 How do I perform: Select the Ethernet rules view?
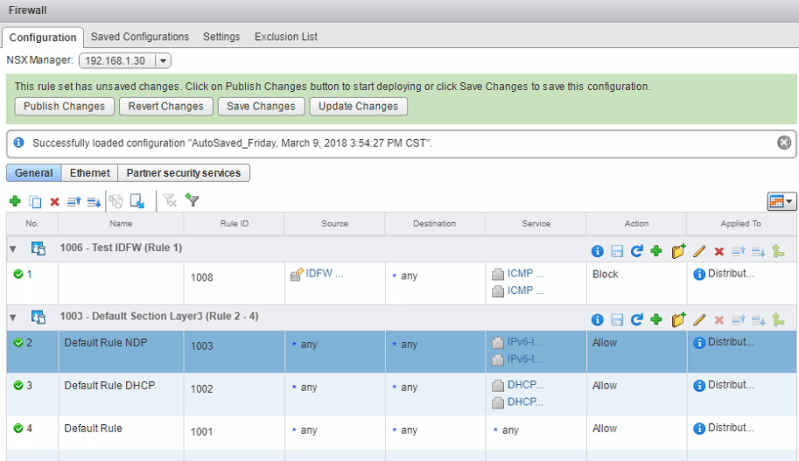(89, 173)
